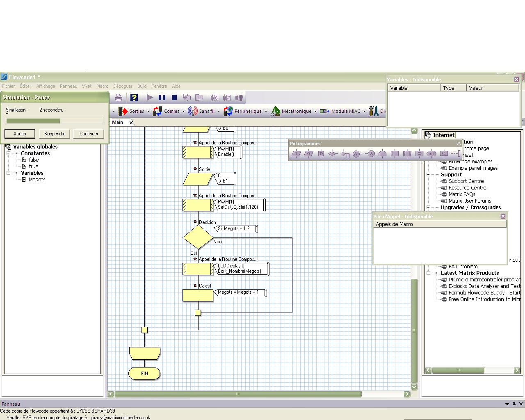Select the Macro pictogram in Pictogrammes
The width and height of the screenshot is (525, 420).
[x=395, y=154]
